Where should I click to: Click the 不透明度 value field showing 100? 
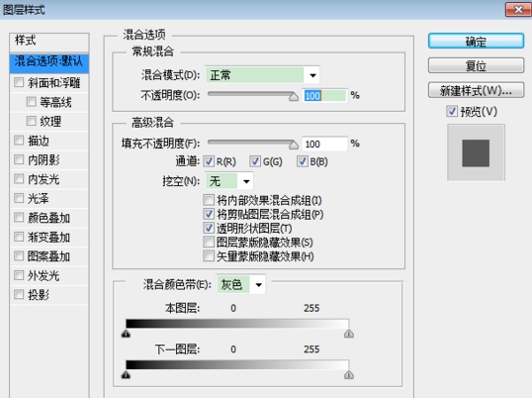pyautogui.click(x=324, y=96)
